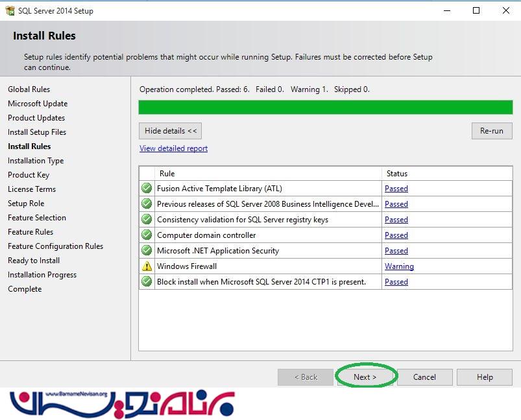The width and height of the screenshot is (521, 420).
Task: Click the Status column header
Action: [447, 173]
